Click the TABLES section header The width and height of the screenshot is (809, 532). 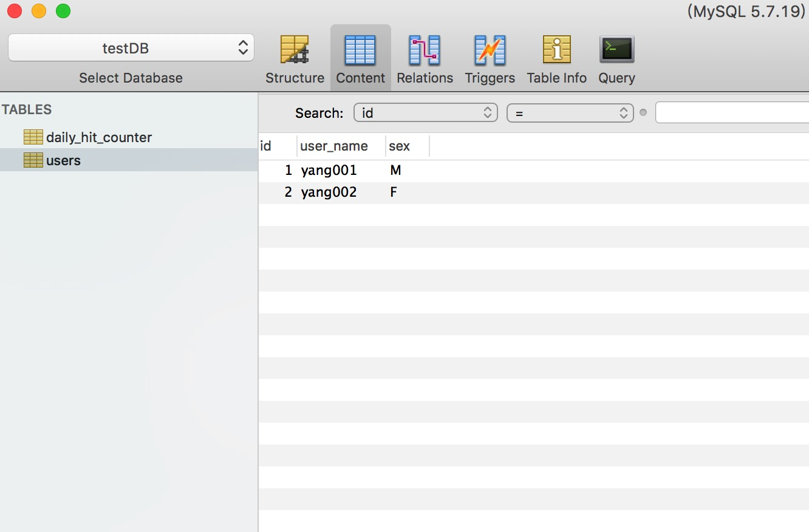coord(27,109)
